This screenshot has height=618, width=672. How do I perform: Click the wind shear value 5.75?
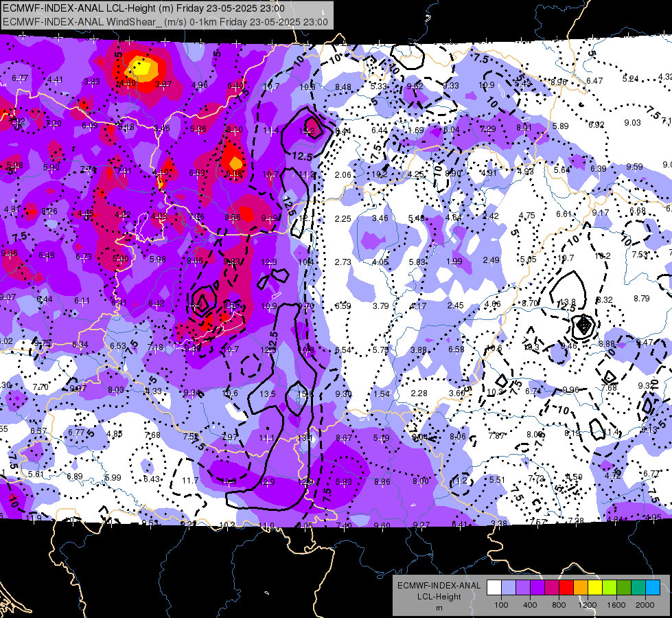pyautogui.click(x=380, y=350)
